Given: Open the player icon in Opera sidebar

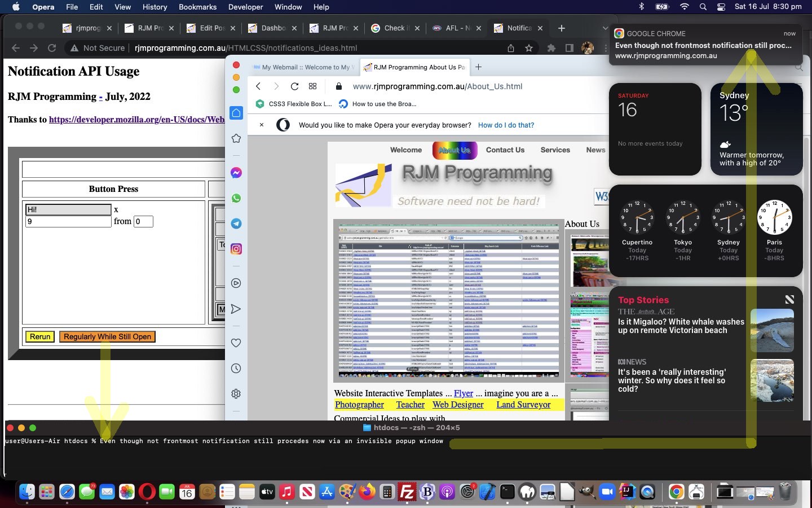Looking at the screenshot, I should tap(236, 283).
